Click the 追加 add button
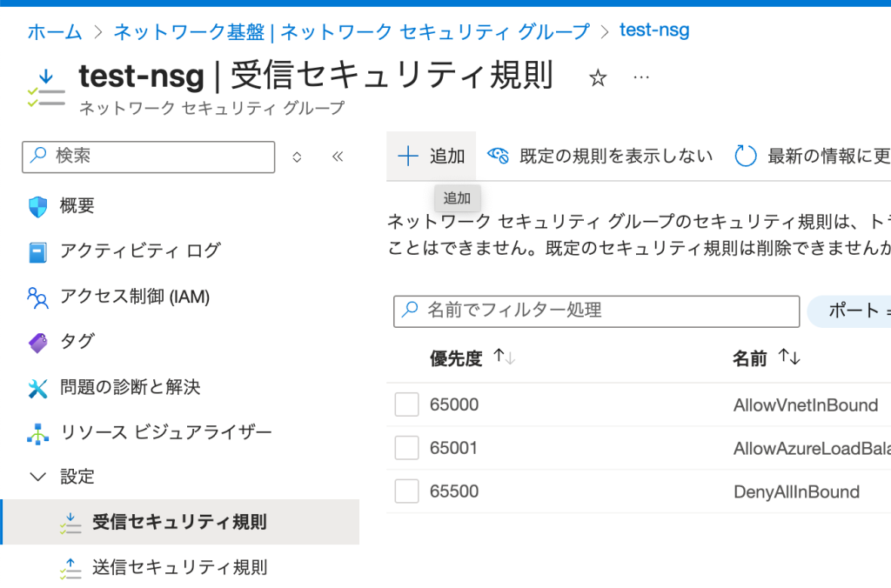The width and height of the screenshot is (891, 588). (x=432, y=157)
